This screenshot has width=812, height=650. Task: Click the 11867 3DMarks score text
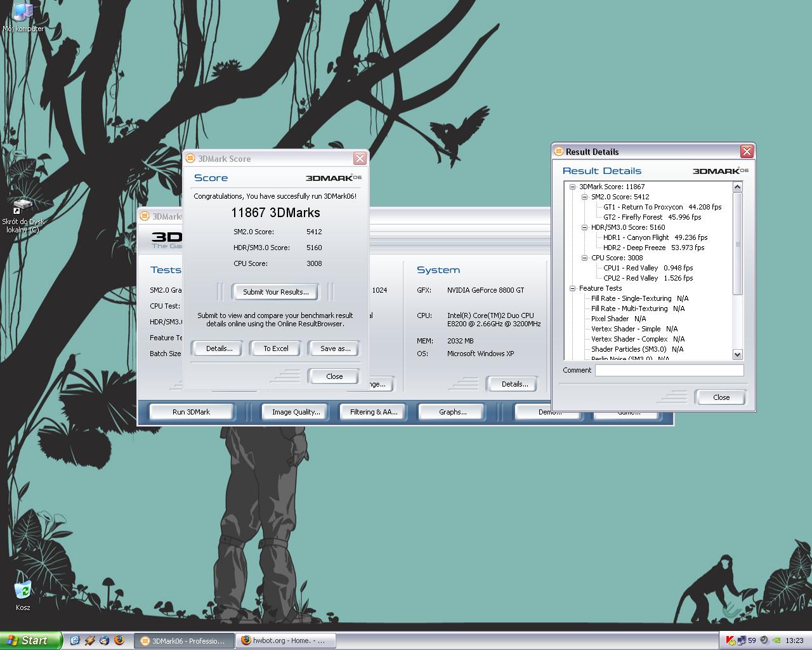pyautogui.click(x=275, y=213)
